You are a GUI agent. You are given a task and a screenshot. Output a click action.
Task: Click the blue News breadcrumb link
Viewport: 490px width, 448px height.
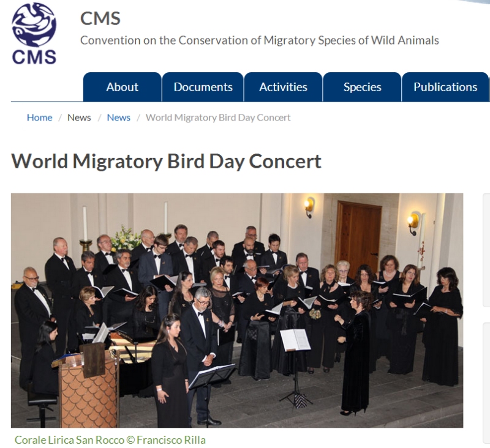click(x=118, y=118)
